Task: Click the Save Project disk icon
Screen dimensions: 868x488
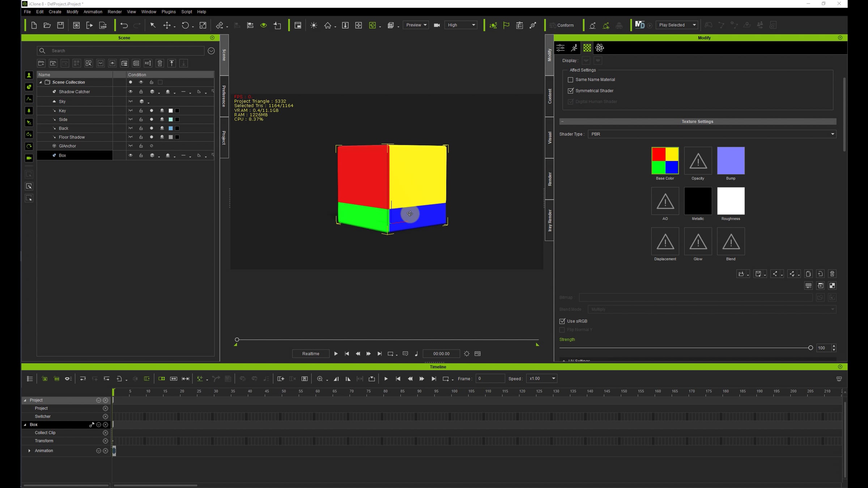Action: pyautogui.click(x=60, y=25)
